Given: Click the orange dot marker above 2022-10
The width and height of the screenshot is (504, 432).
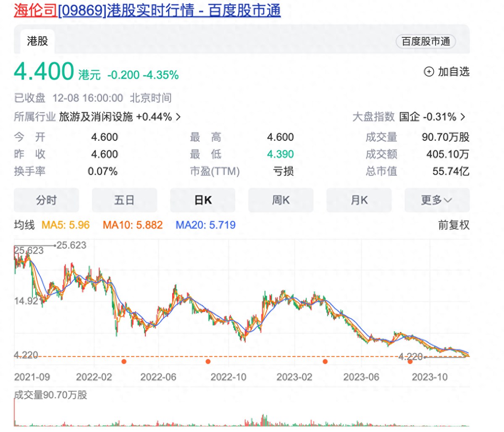Looking at the screenshot, I should (x=208, y=361).
